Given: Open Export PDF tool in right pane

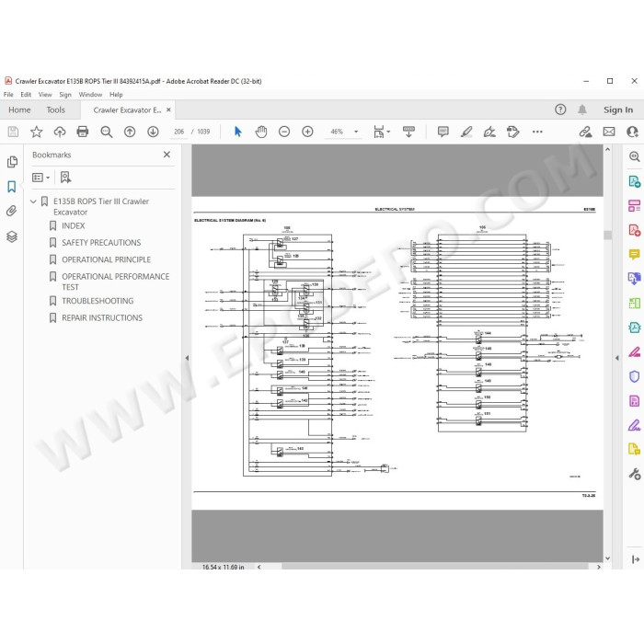Looking at the screenshot, I should (635, 181).
